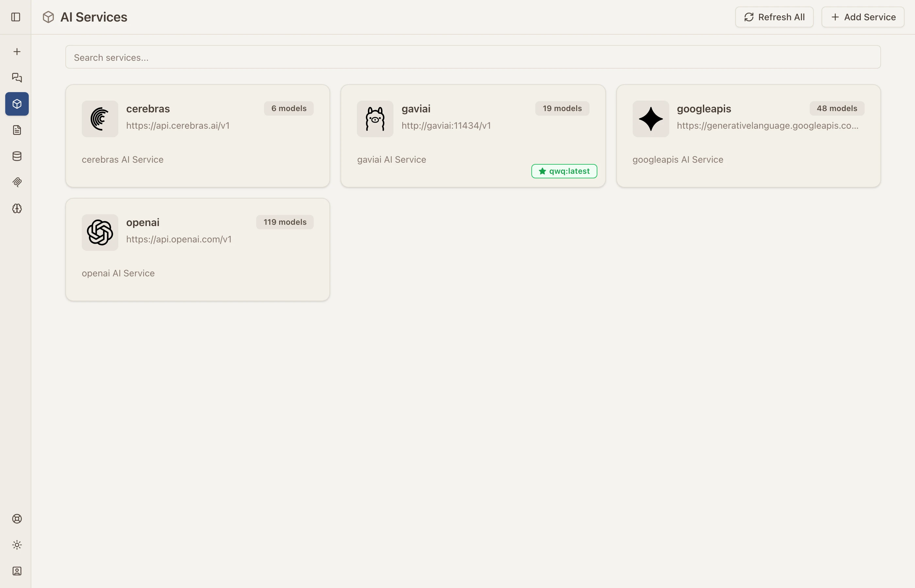Select the AI Services cube icon
This screenshot has width=915, height=588.
pyautogui.click(x=17, y=104)
